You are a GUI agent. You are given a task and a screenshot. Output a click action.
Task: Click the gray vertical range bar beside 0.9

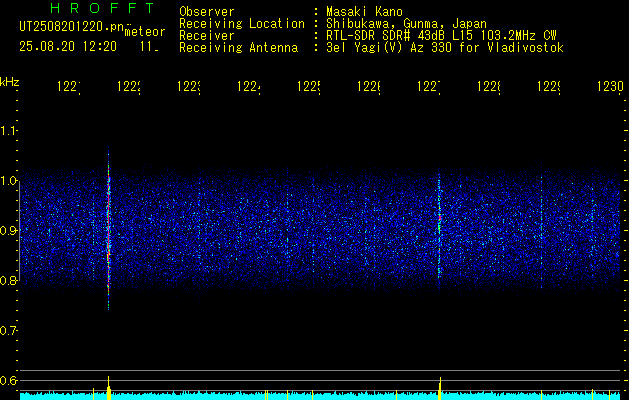click(20, 231)
